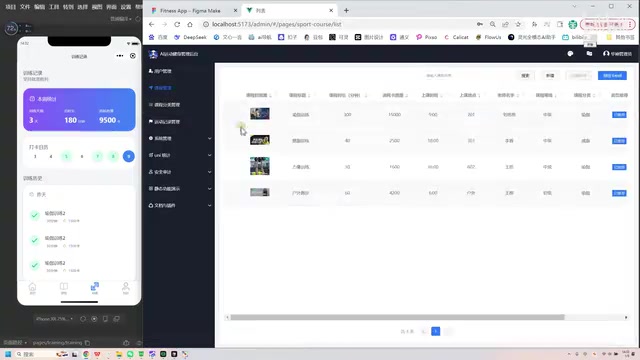The image size is (640, 360).
Task: Select day 8 in the check-in calendar
Action: click(113, 156)
